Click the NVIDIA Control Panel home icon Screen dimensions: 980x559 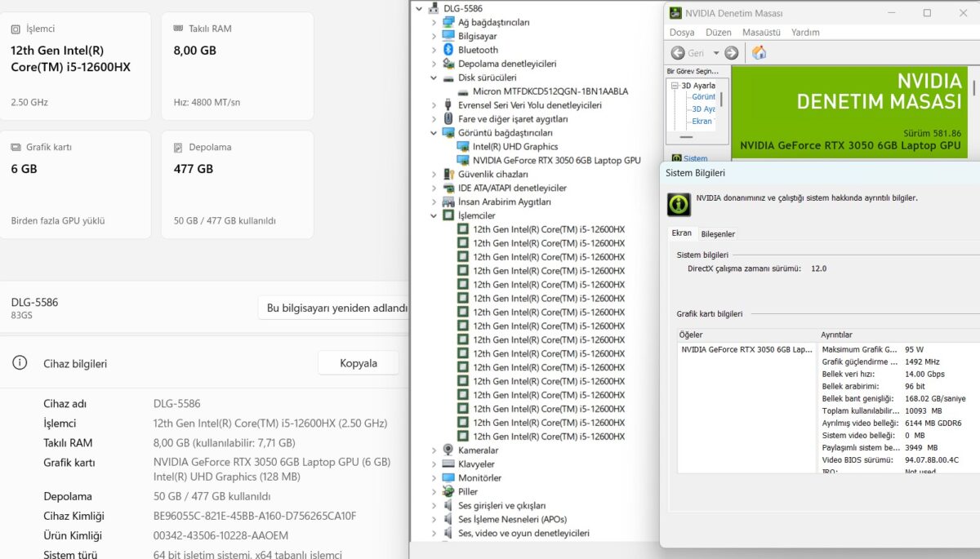pyautogui.click(x=759, y=53)
